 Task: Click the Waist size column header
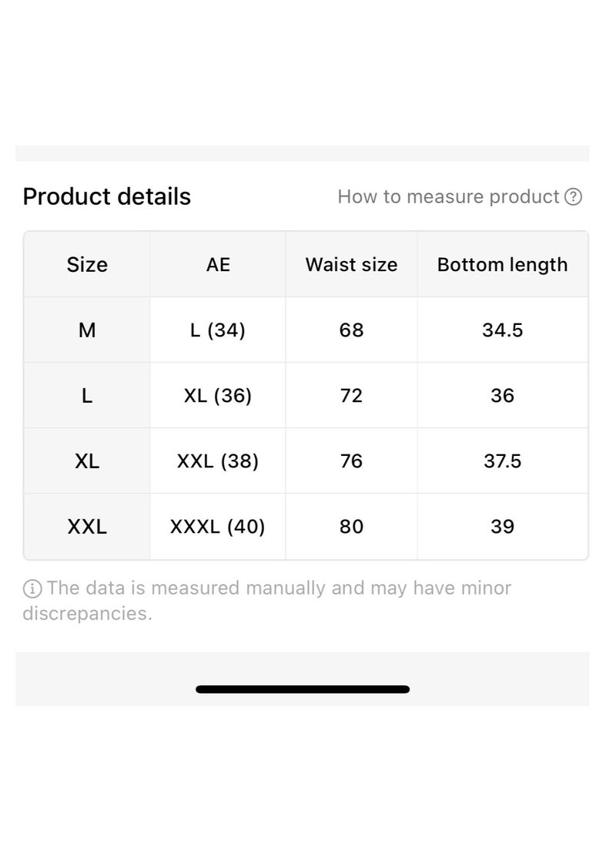coord(351,265)
